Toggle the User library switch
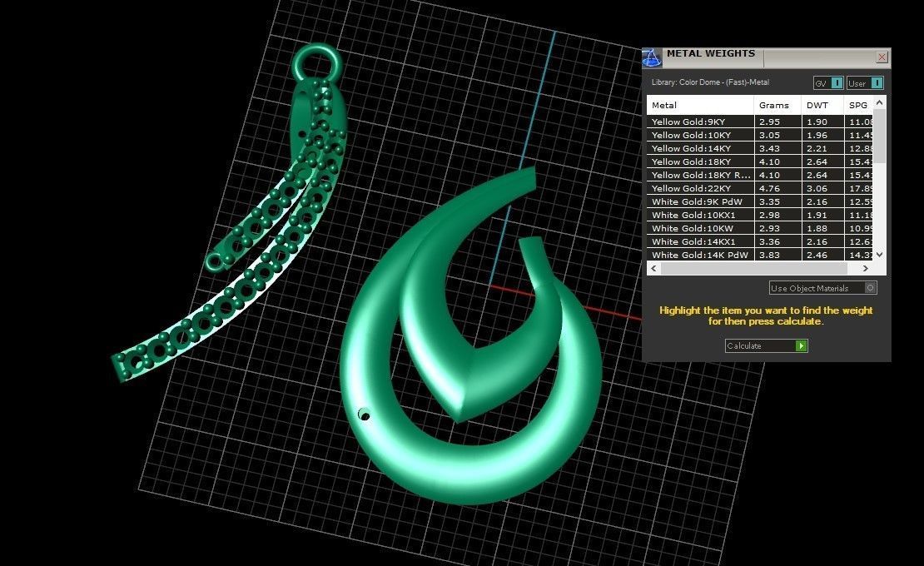Viewport: 924px width, 566px height. coord(865,83)
